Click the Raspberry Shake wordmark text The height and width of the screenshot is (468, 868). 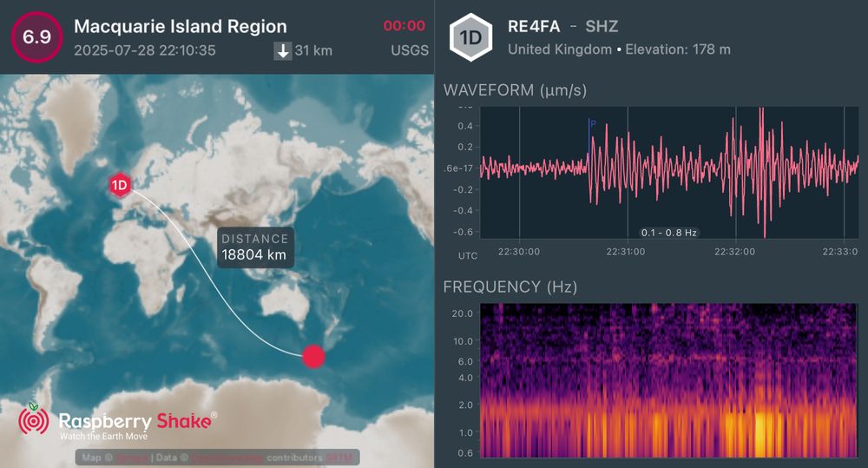pos(135,421)
